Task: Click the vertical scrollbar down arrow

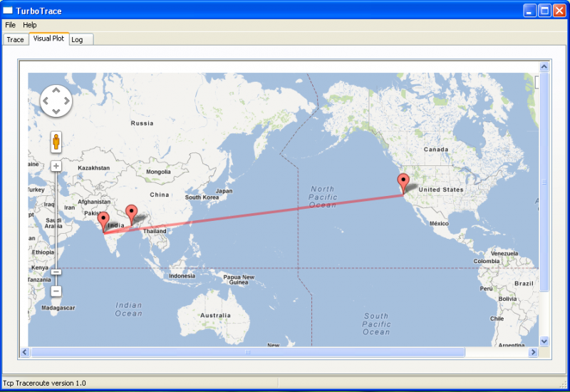Action: (x=544, y=341)
